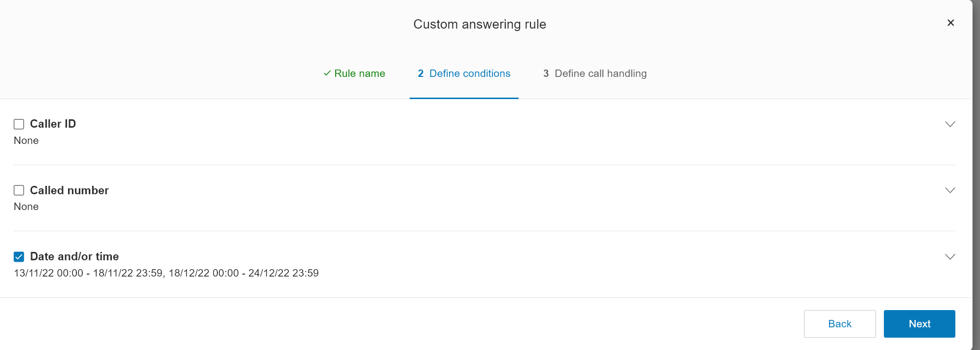This screenshot has height=350, width=980.
Task: Proceed with the Next button
Action: pos(919,324)
